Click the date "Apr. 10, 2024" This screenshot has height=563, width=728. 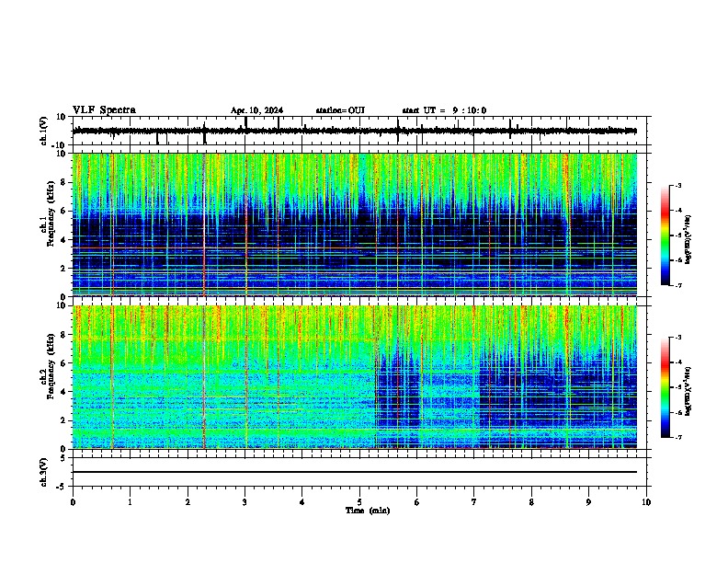pos(256,110)
